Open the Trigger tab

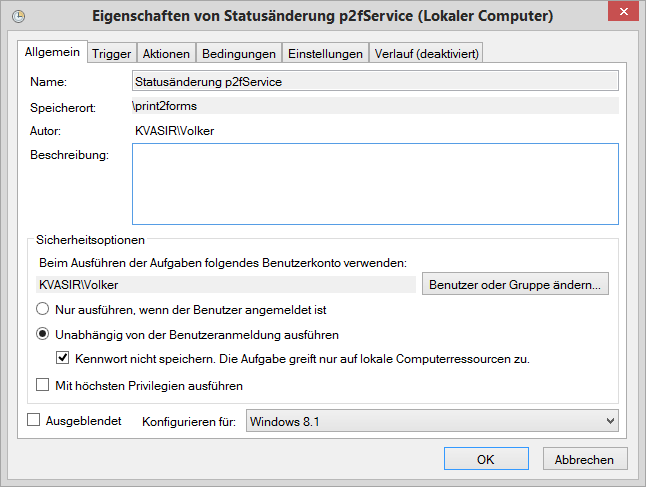coord(111,54)
